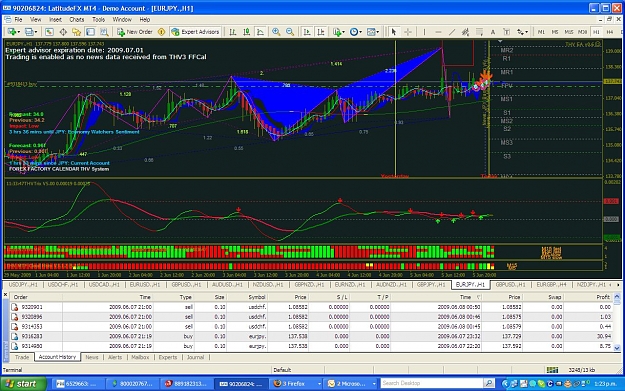This screenshot has width=625, height=391.
Task: Open the Charts menu
Action: pyautogui.click(x=77, y=20)
